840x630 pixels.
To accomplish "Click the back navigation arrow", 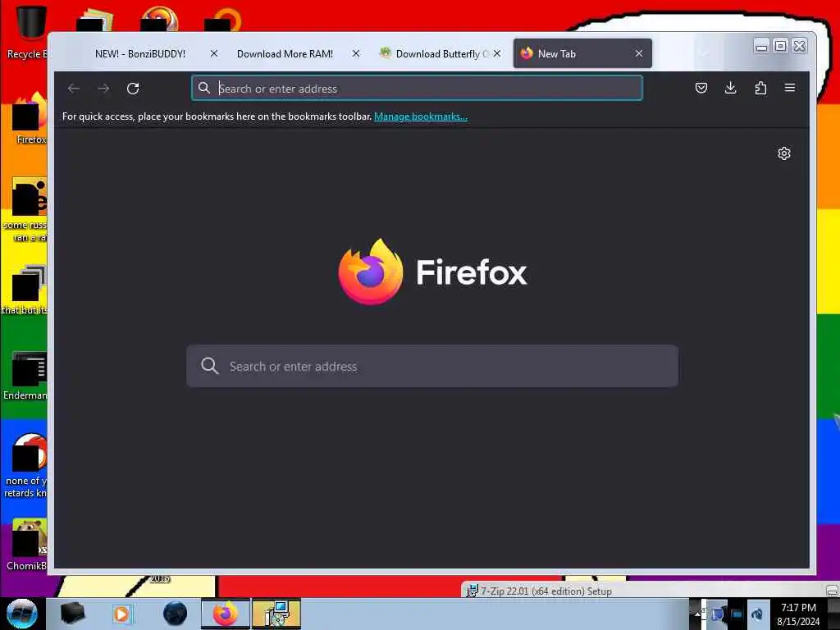I will [74, 89].
